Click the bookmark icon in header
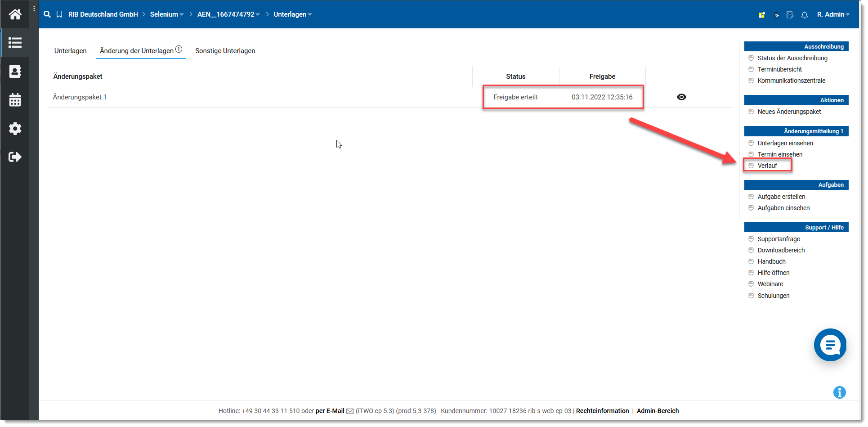This screenshot has width=868, height=427. 59,14
